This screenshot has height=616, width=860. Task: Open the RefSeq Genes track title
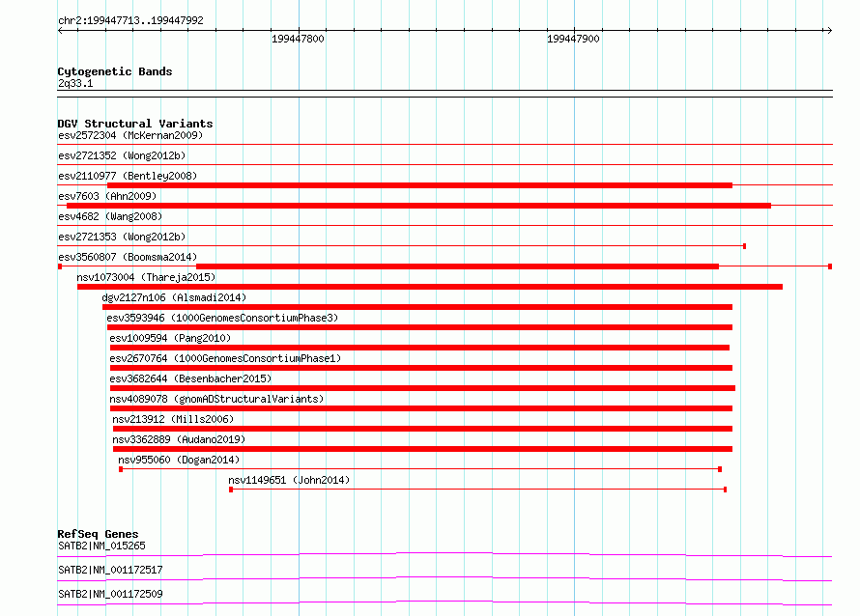tap(98, 534)
